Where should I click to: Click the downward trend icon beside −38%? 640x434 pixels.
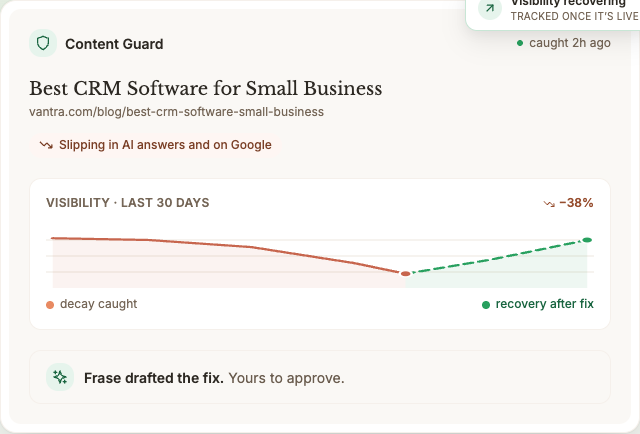[x=549, y=203]
